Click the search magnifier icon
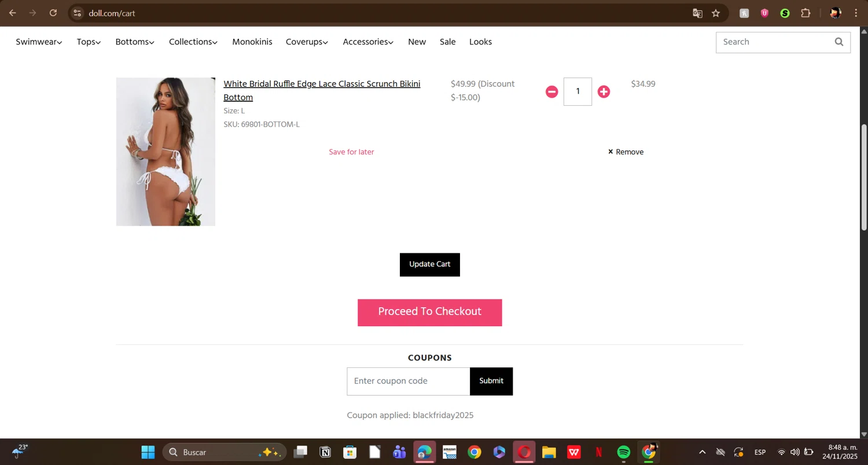 (x=839, y=42)
